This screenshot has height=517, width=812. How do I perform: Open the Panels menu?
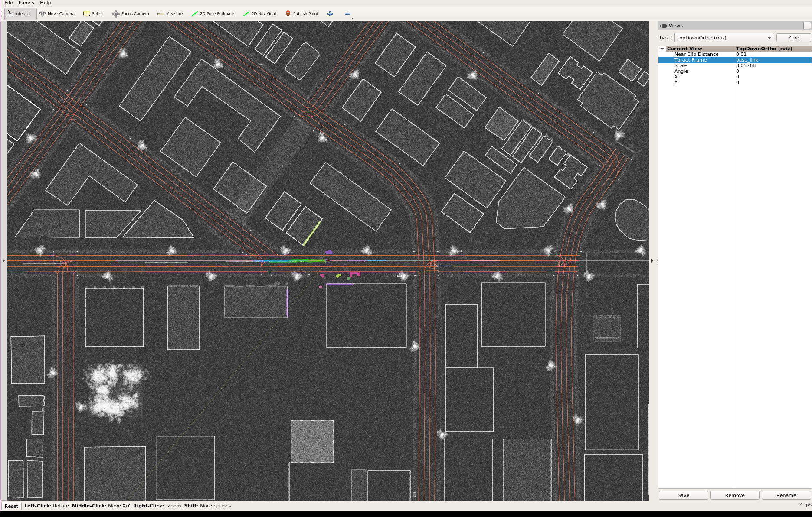pos(26,3)
